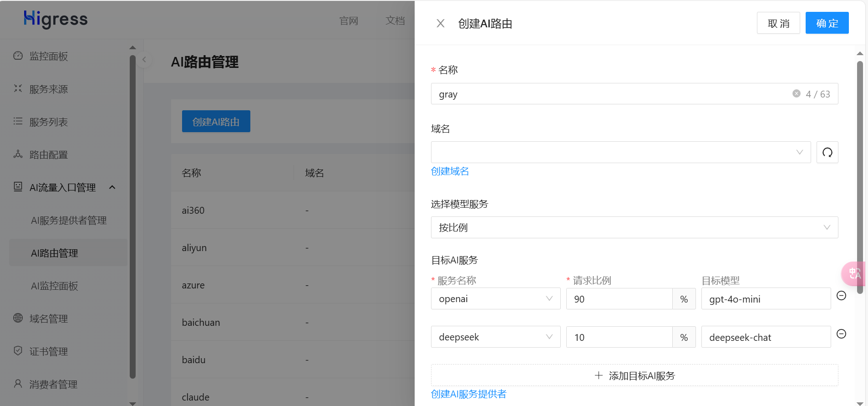
Task: Close the 创建AI路由 drawer with X icon
Action: click(440, 23)
